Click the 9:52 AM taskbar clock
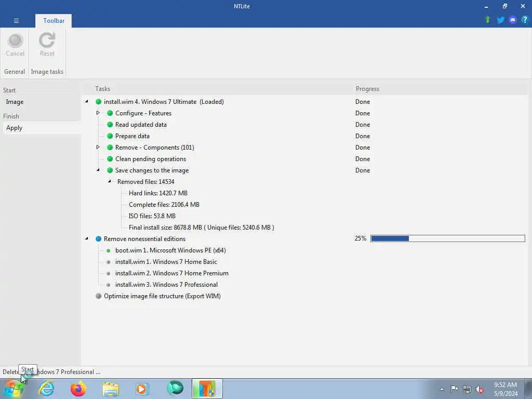Image resolution: width=532 pixels, height=399 pixels. 505,389
